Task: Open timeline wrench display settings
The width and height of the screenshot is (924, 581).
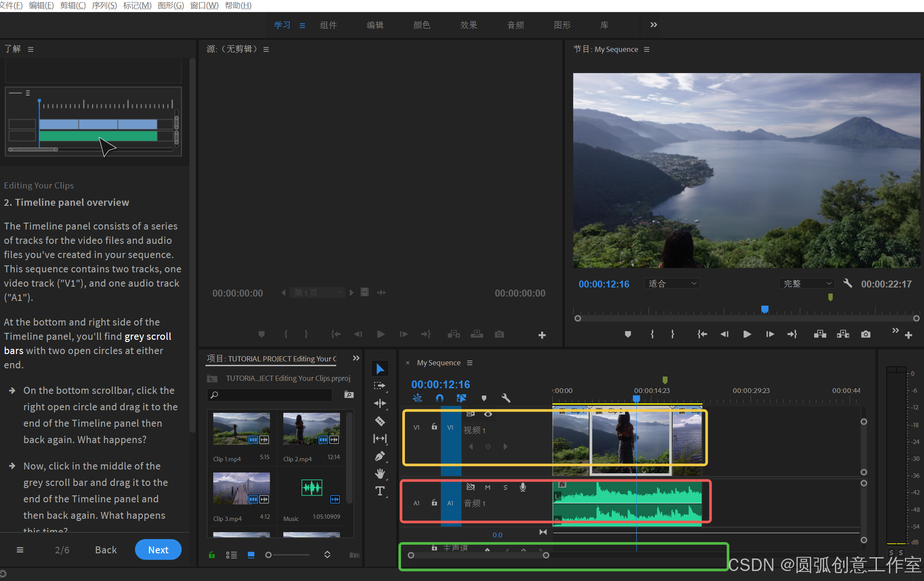Action: point(506,398)
